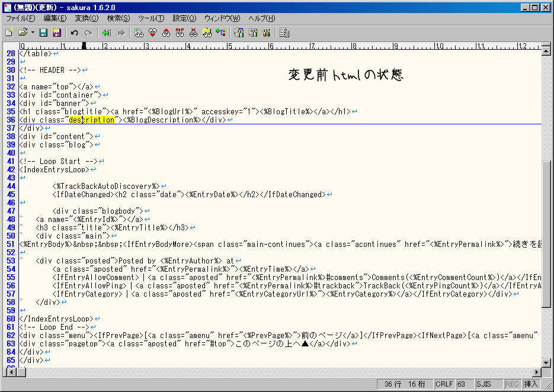Open the Find (binoculars with page) icon
Screen dimensions: 554x392
click(x=139, y=33)
